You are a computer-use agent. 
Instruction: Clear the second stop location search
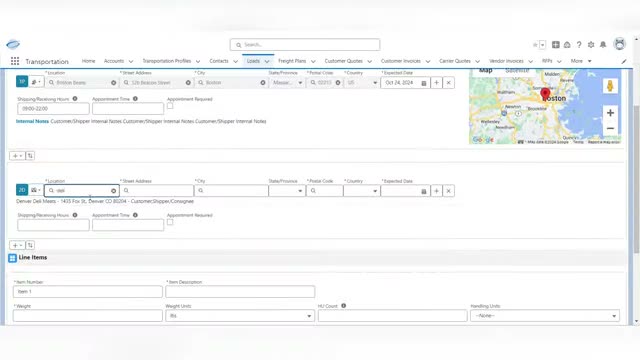coord(113,191)
